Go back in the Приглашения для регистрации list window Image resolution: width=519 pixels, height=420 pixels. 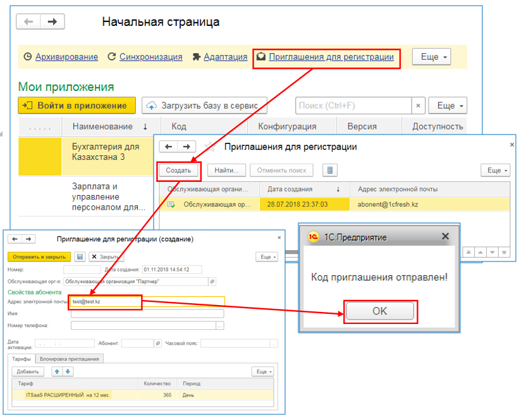pyautogui.click(x=169, y=147)
